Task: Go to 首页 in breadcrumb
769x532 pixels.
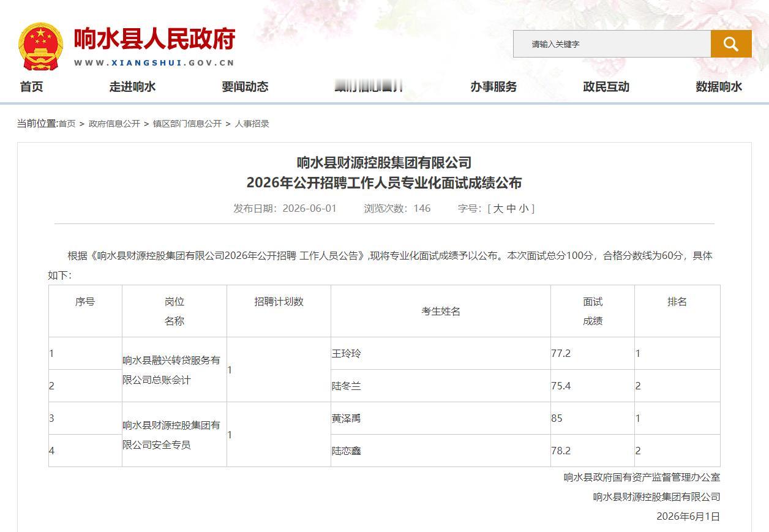Action: point(67,124)
